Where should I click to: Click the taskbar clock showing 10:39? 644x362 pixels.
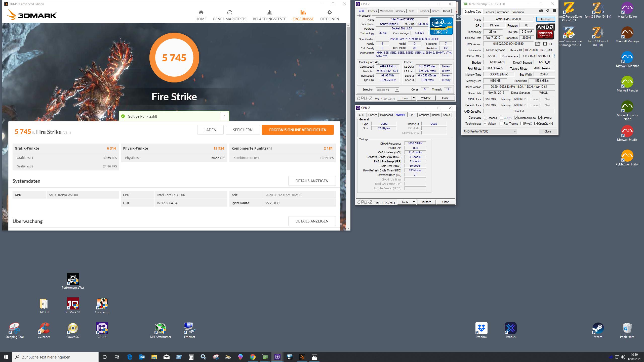click(634, 357)
